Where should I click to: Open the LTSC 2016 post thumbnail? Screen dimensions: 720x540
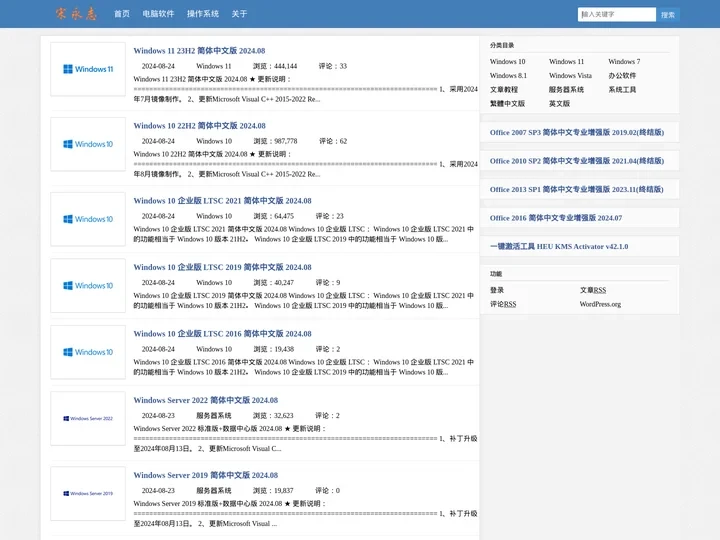[x=88, y=352]
